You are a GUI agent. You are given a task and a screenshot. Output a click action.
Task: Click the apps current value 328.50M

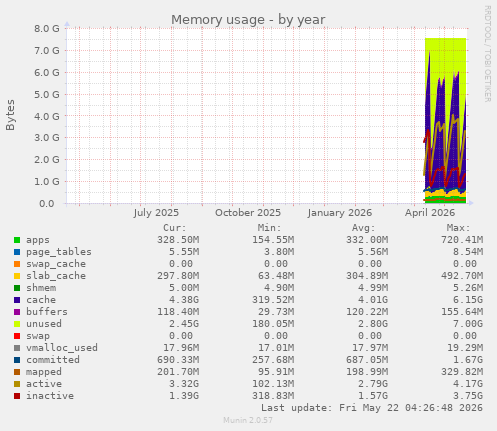(x=178, y=240)
